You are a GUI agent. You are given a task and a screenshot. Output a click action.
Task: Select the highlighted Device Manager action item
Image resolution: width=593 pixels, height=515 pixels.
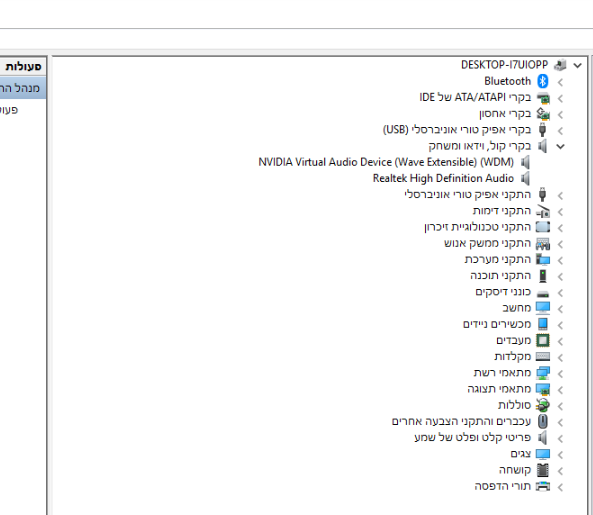coord(23,88)
